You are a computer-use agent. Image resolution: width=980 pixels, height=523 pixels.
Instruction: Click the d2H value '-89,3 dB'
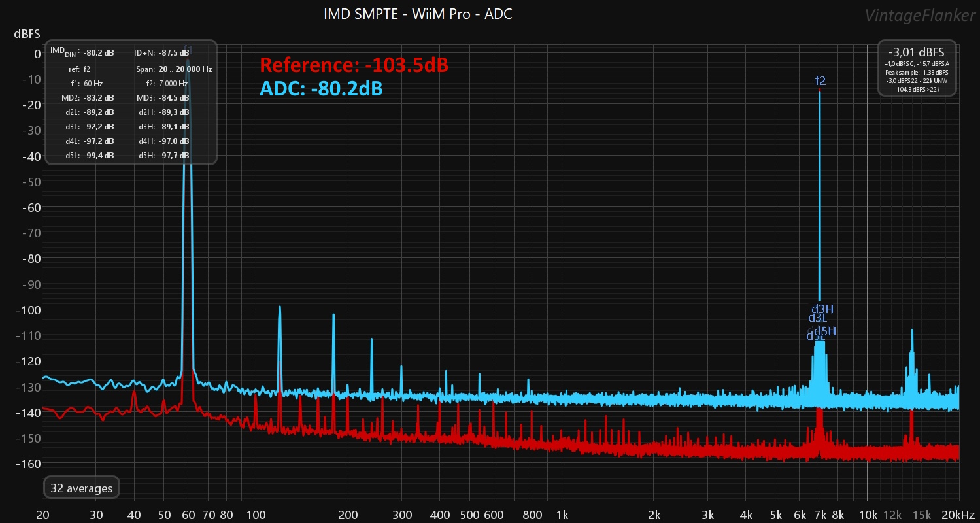(x=174, y=112)
